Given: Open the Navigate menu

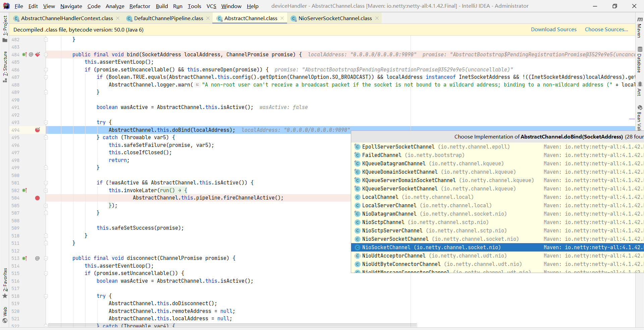Looking at the screenshot, I should coord(71,6).
